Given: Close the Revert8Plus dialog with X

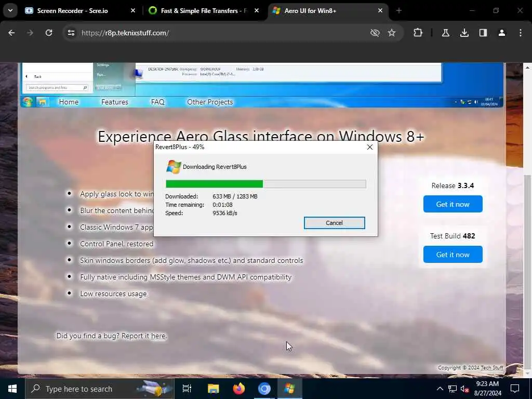Looking at the screenshot, I should 370,147.
